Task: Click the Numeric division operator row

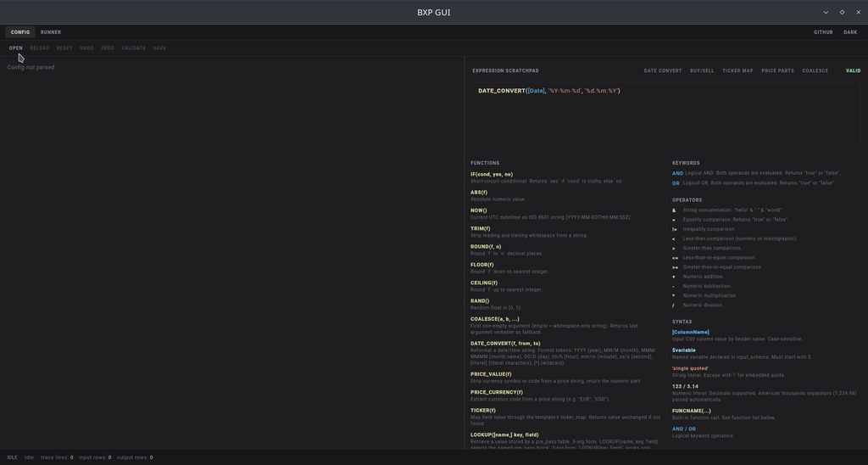Action: click(x=698, y=305)
